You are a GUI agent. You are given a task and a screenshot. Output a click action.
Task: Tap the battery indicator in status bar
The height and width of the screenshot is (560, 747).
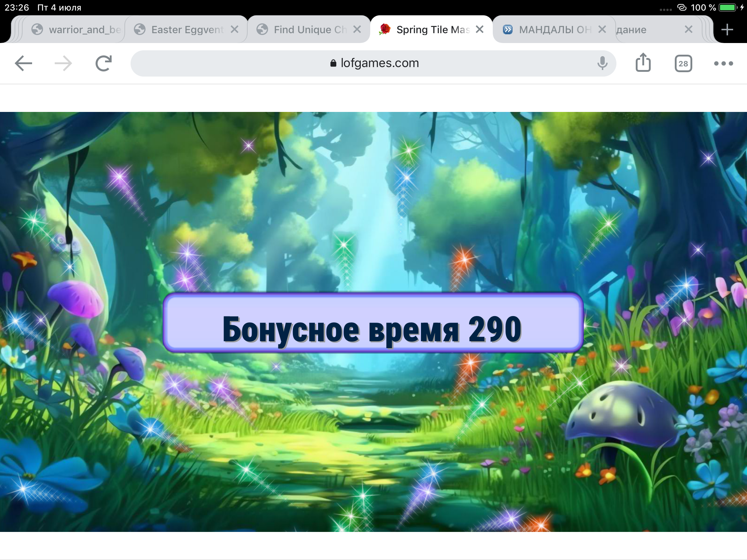click(728, 7)
